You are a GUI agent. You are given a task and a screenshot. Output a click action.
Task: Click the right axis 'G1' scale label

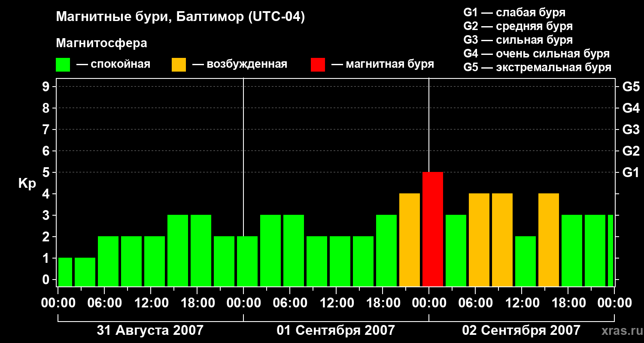(631, 172)
